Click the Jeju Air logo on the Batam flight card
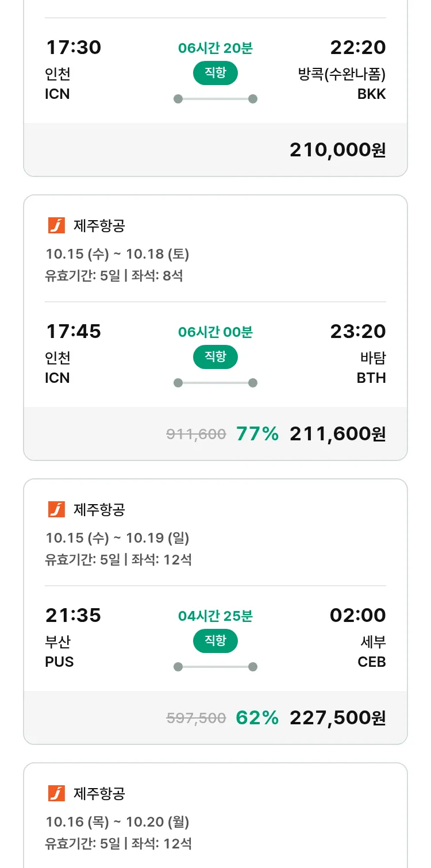Image resolution: width=431 pixels, height=868 pixels. point(56,226)
